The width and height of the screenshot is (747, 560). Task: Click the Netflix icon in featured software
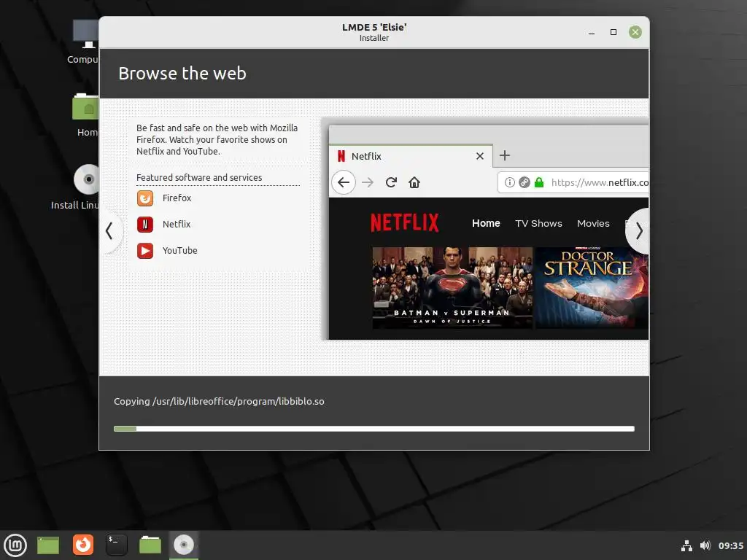145,225
